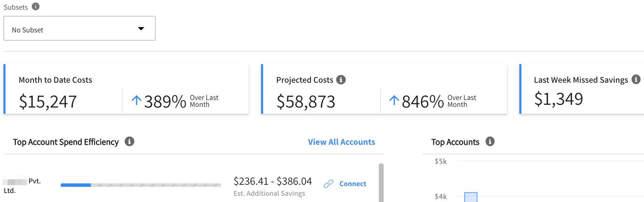644x202 pixels.
Task: Select the Projected Costs card
Action: (x=383, y=89)
